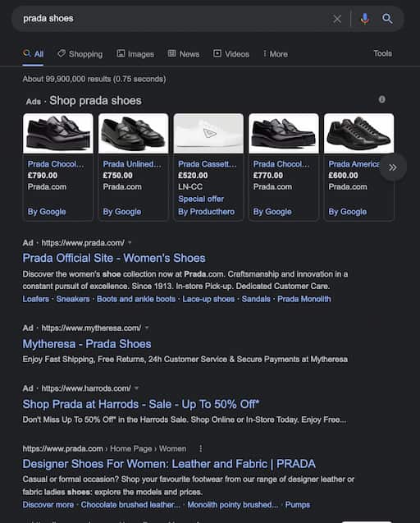Image resolution: width=420 pixels, height=523 pixels.
Task: Open three-dot menu beside prada.com result
Action: click(200, 448)
